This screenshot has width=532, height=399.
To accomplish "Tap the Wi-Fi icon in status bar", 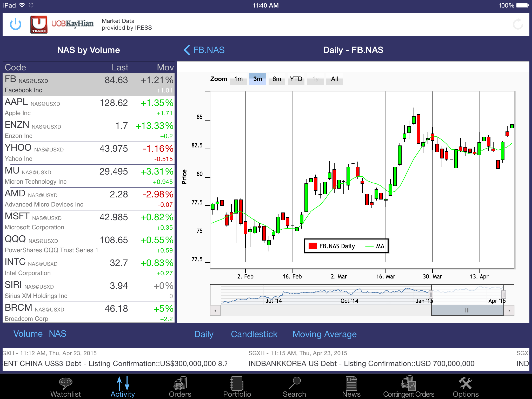I will [22, 5].
